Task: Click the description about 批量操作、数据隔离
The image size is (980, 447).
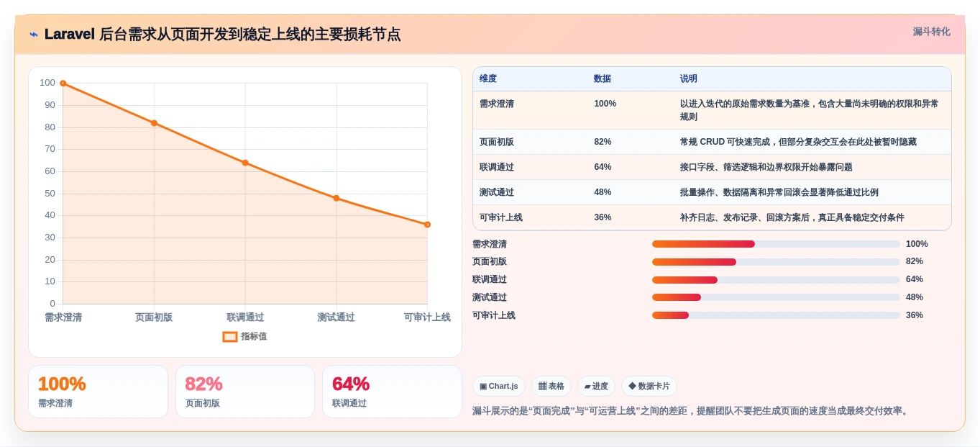Action: [x=779, y=192]
